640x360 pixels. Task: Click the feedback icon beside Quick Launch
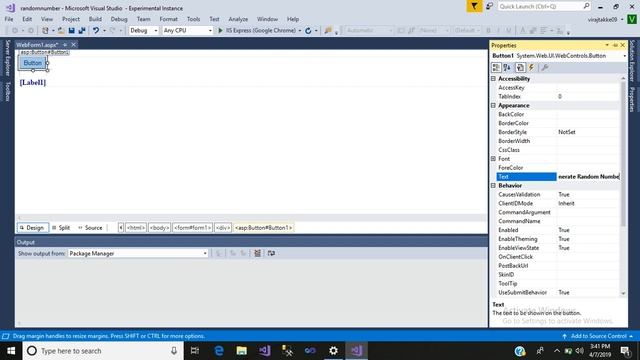[x=489, y=7]
